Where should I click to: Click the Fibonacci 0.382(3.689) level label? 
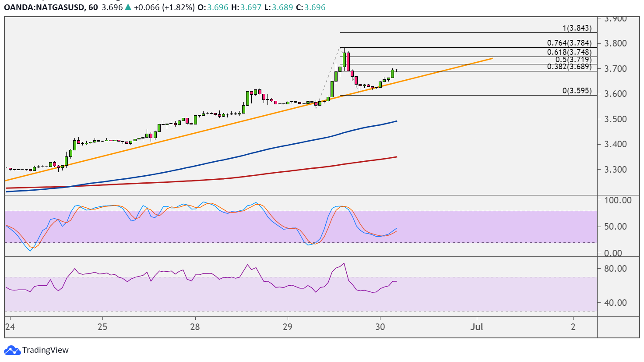pos(570,67)
